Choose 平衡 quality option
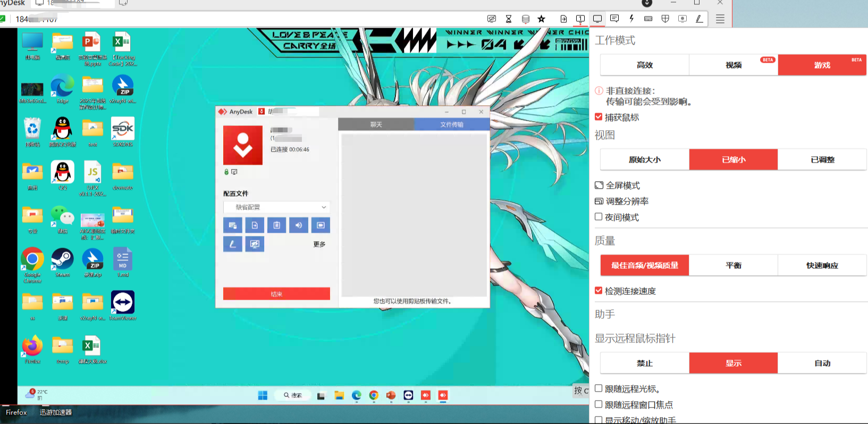 point(734,265)
